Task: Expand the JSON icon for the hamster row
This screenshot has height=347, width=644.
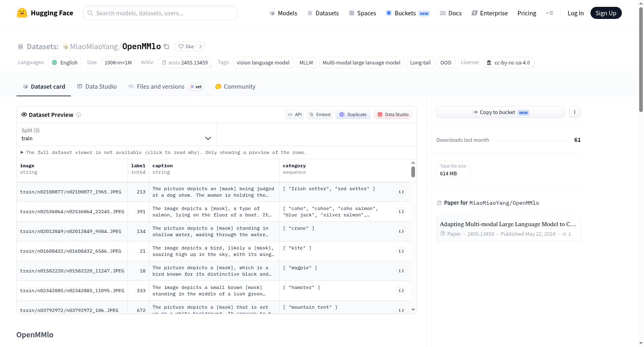Action: click(401, 291)
